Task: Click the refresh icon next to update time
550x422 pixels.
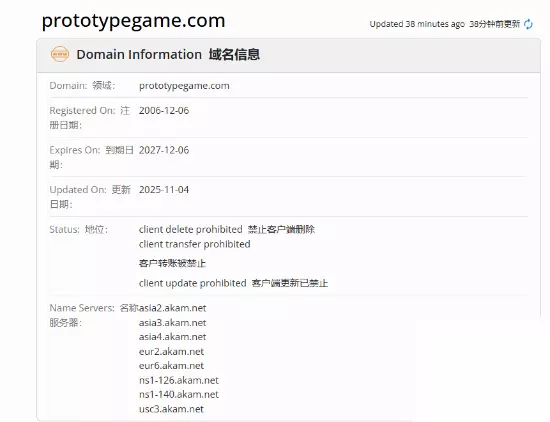Action: [x=528, y=24]
